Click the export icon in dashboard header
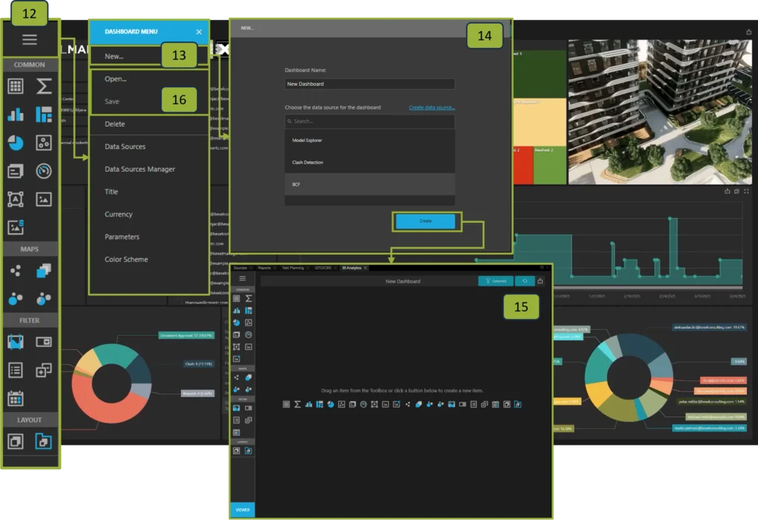The width and height of the screenshot is (758, 532). [x=540, y=280]
